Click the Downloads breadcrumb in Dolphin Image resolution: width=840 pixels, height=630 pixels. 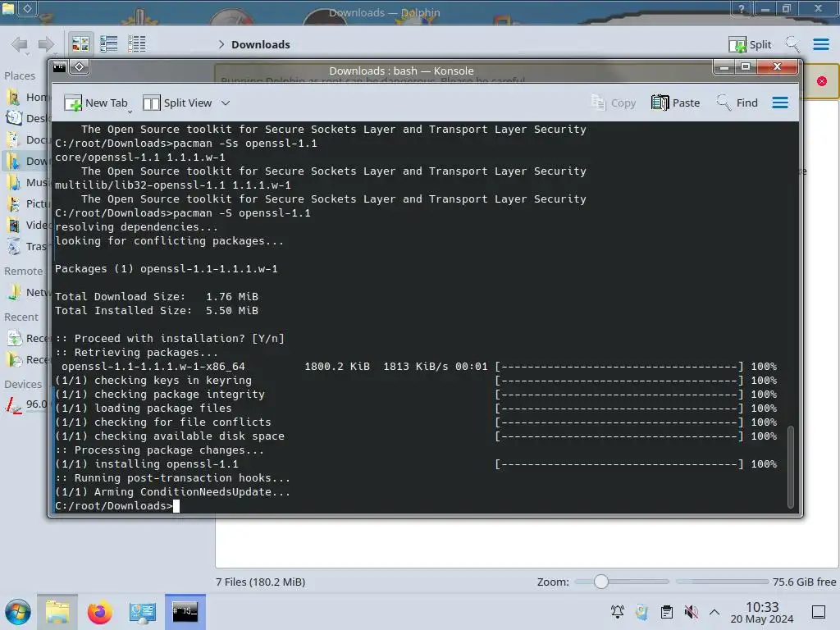(x=260, y=44)
